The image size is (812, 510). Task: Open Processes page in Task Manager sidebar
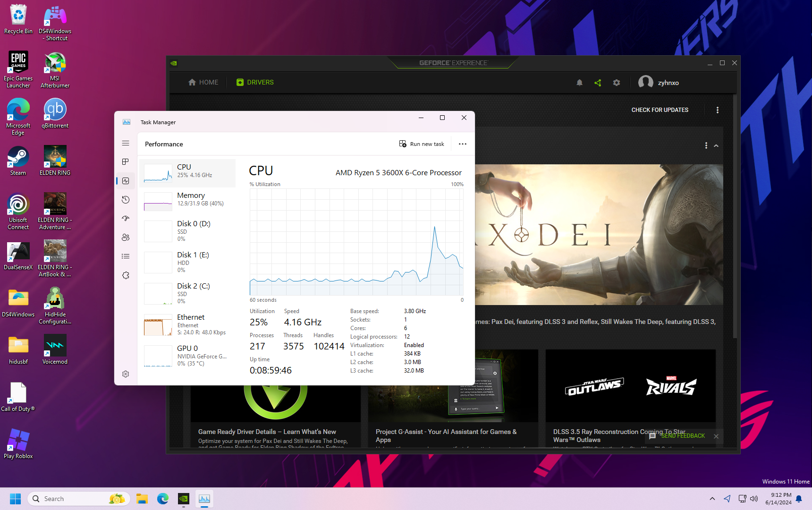coord(126,162)
